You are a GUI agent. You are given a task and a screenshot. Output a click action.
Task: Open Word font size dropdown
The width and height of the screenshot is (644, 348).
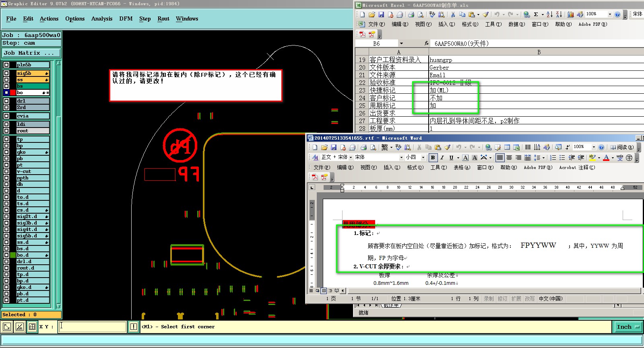pyautogui.click(x=423, y=157)
